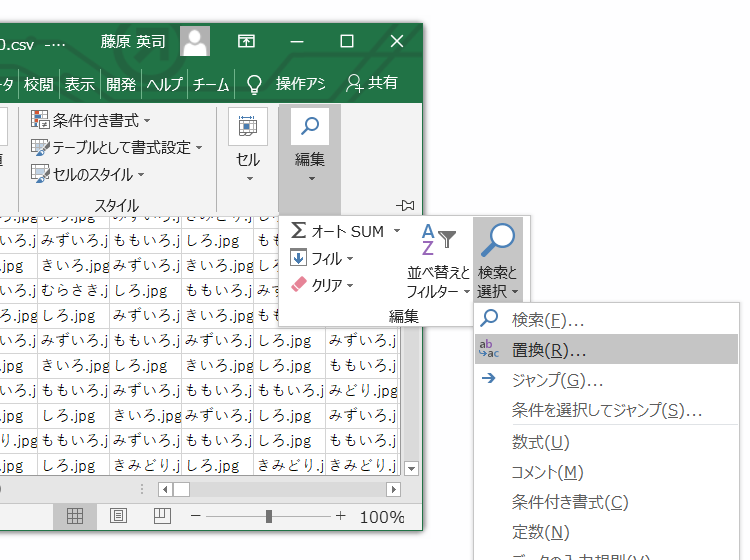750x560 pixels.
Task: Open the 開発 ribbon tab
Action: [x=121, y=84]
